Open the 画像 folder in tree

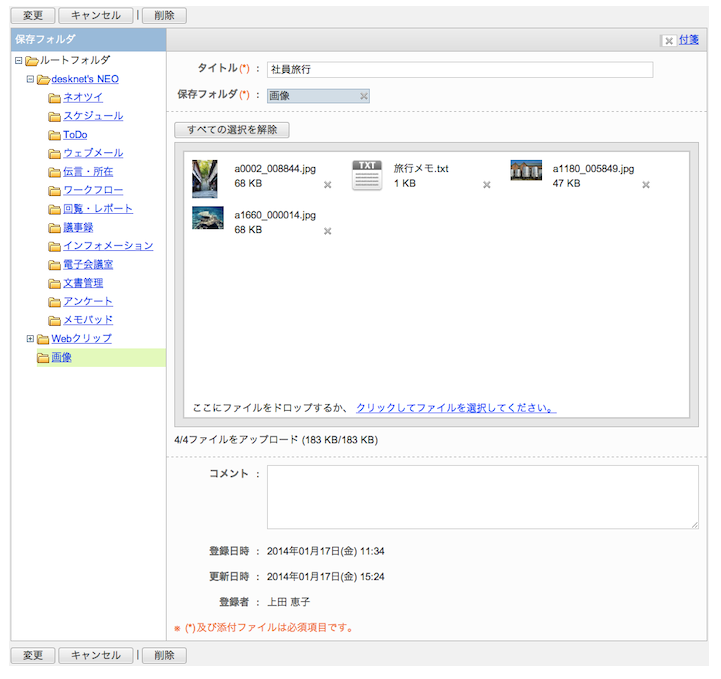coord(62,357)
